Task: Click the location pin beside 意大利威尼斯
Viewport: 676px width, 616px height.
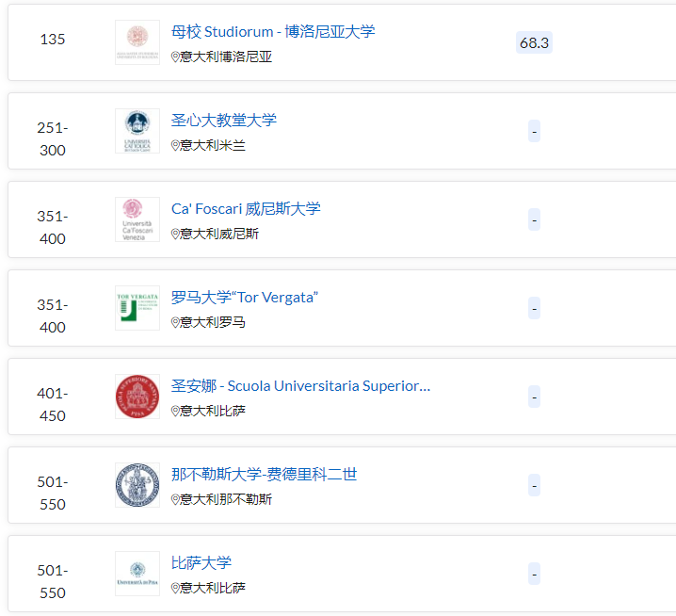Action: pos(175,234)
